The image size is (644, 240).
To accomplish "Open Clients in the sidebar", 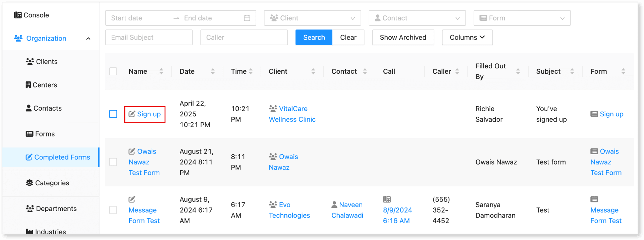I will click(x=42, y=62).
